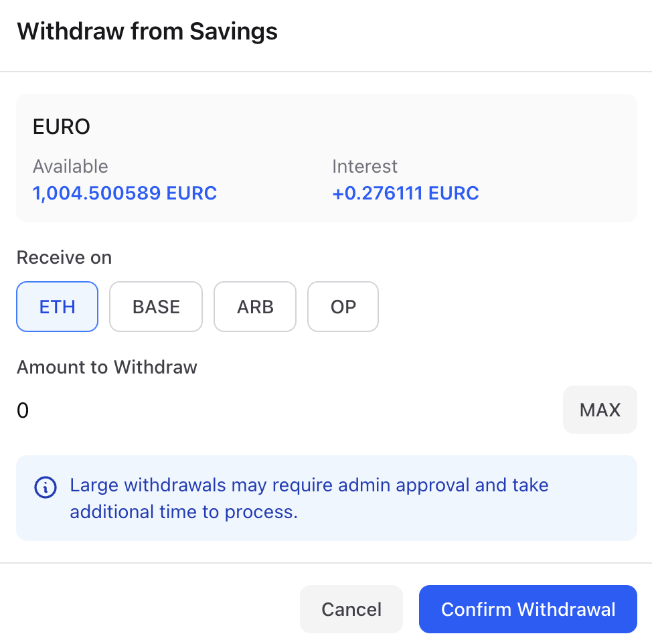Click the EURO asset heading
The image size is (652, 644).
pyautogui.click(x=62, y=127)
